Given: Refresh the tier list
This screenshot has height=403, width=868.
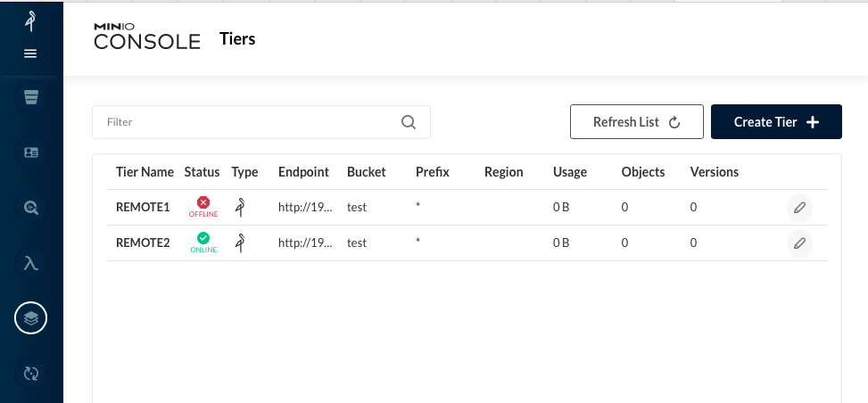Looking at the screenshot, I should 637,122.
